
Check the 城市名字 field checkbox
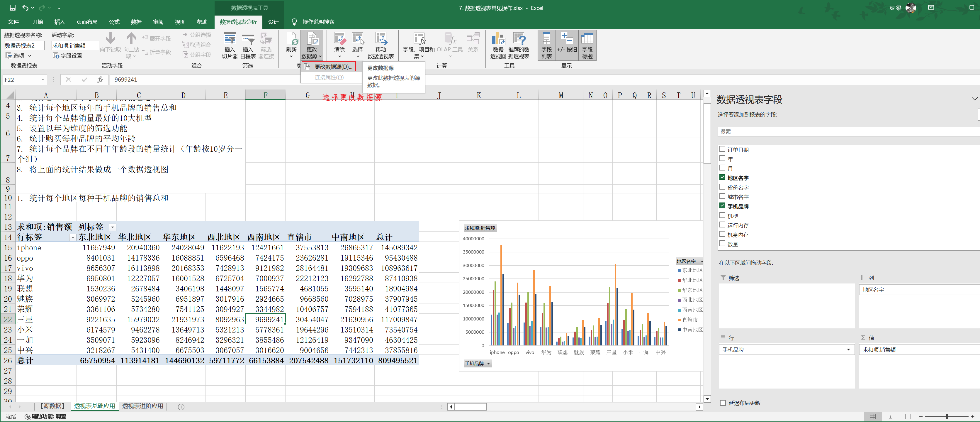722,197
